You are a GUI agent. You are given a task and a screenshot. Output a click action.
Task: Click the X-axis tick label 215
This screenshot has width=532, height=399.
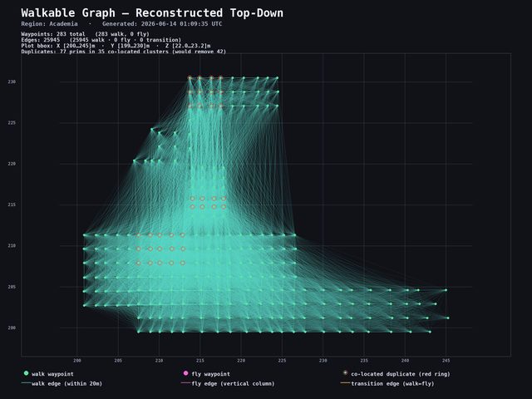200,361
